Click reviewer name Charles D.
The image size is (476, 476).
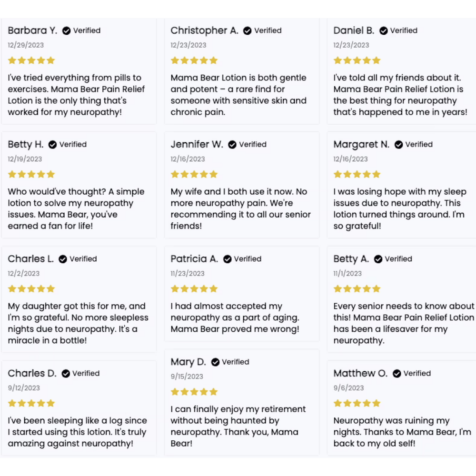[32, 374]
